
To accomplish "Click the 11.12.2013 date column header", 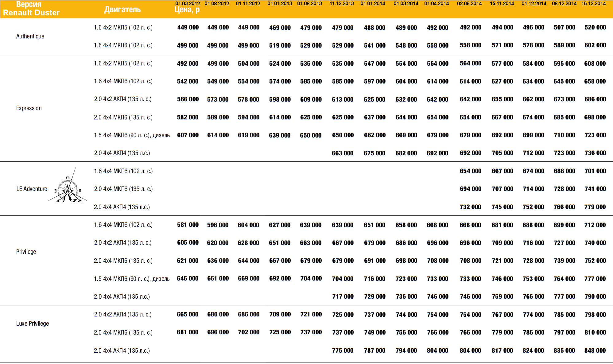I will [342, 3].
